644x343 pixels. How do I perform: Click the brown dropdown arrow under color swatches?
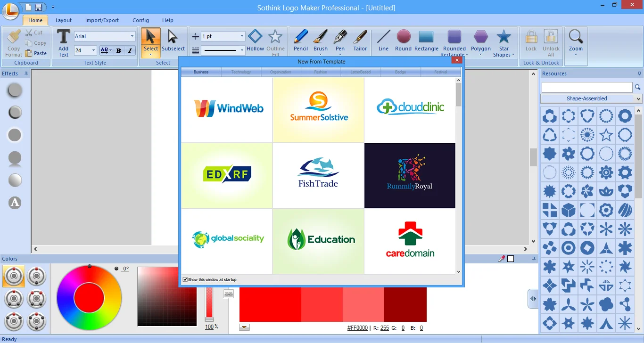pyautogui.click(x=244, y=327)
